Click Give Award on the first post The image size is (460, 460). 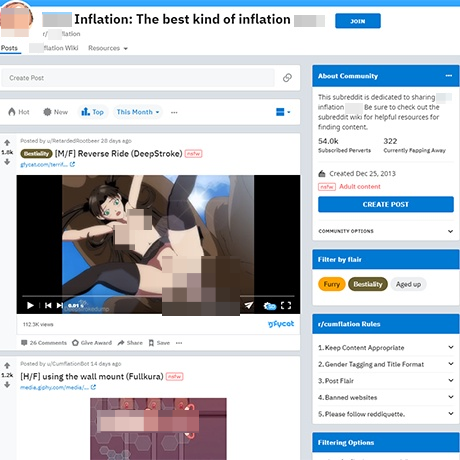[x=92, y=343]
